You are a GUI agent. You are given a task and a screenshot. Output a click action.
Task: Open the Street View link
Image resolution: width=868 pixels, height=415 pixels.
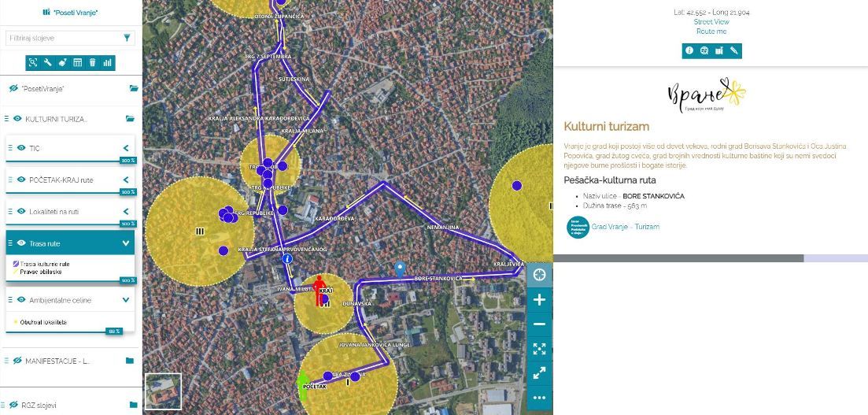coord(711,22)
